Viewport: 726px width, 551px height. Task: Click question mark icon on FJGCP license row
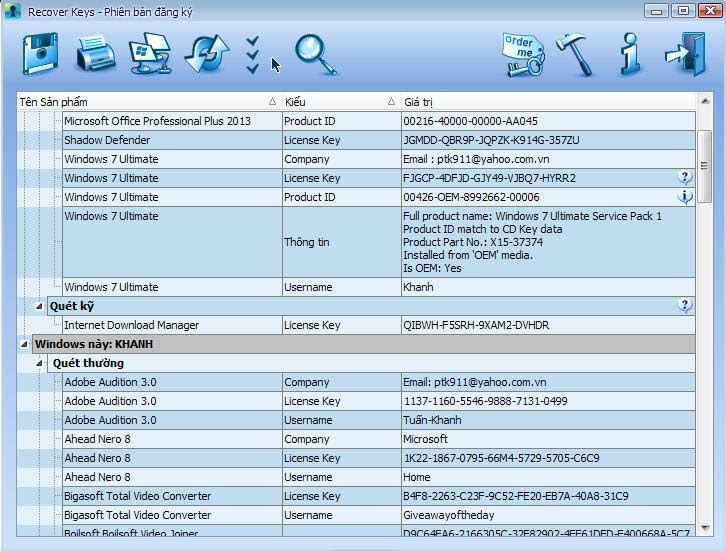685,177
